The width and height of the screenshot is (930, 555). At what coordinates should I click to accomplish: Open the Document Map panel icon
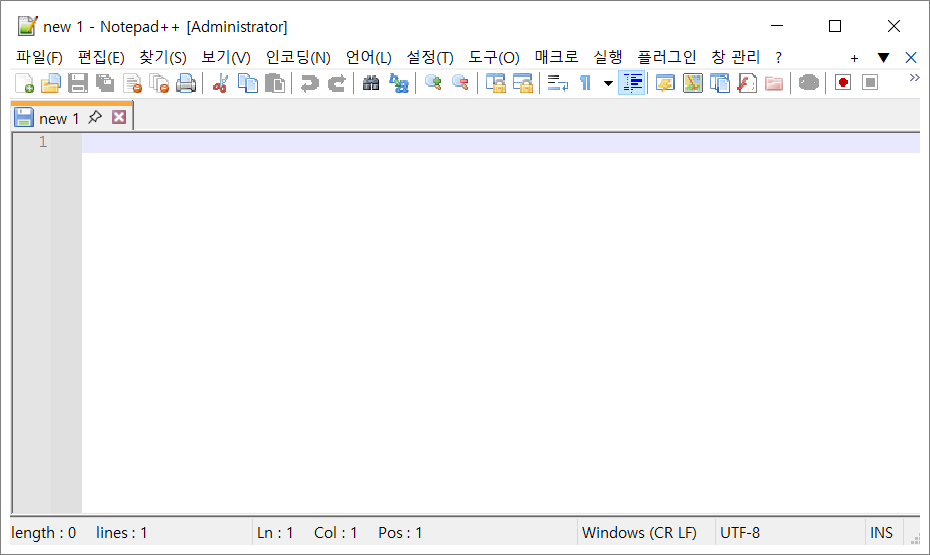point(692,83)
